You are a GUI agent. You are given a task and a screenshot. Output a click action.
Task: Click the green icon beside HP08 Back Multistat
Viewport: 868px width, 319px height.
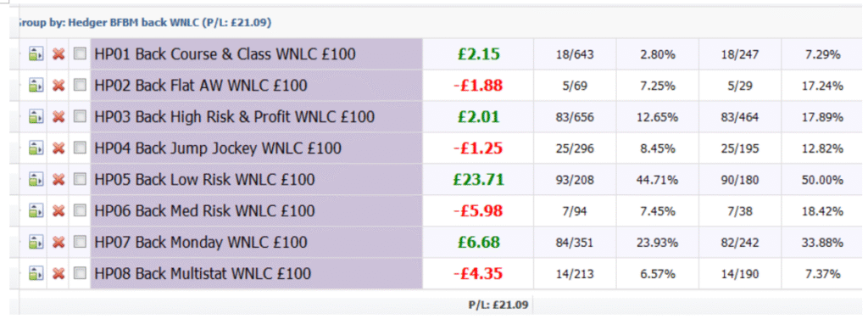tap(36, 273)
